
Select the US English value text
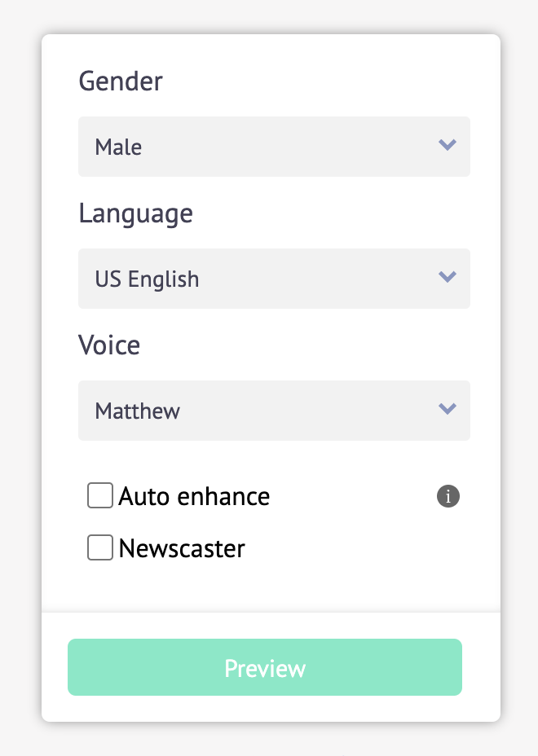coord(147,279)
